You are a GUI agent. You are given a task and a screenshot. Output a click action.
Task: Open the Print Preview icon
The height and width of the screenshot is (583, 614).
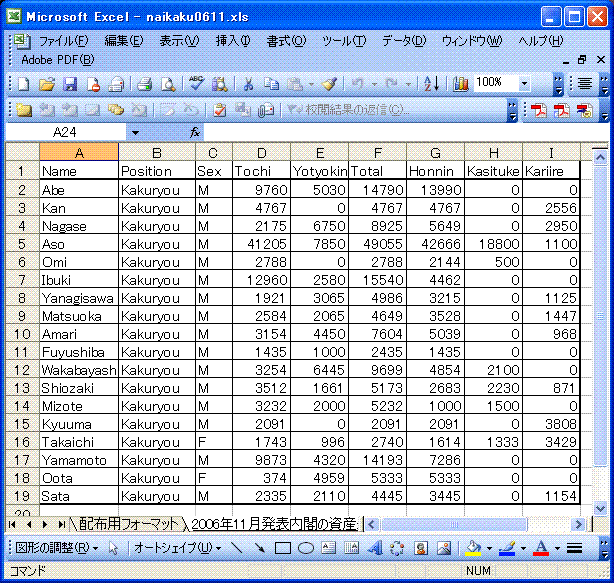(167, 84)
